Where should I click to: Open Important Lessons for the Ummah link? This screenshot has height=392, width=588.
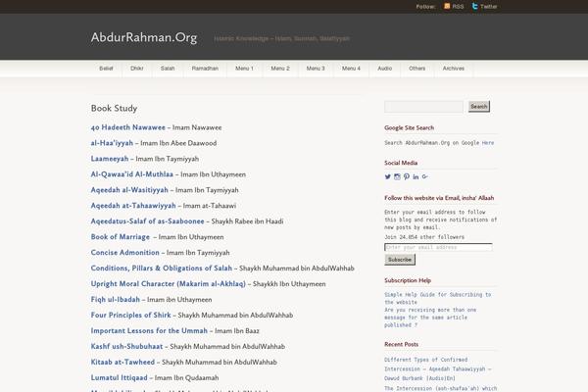pos(149,331)
